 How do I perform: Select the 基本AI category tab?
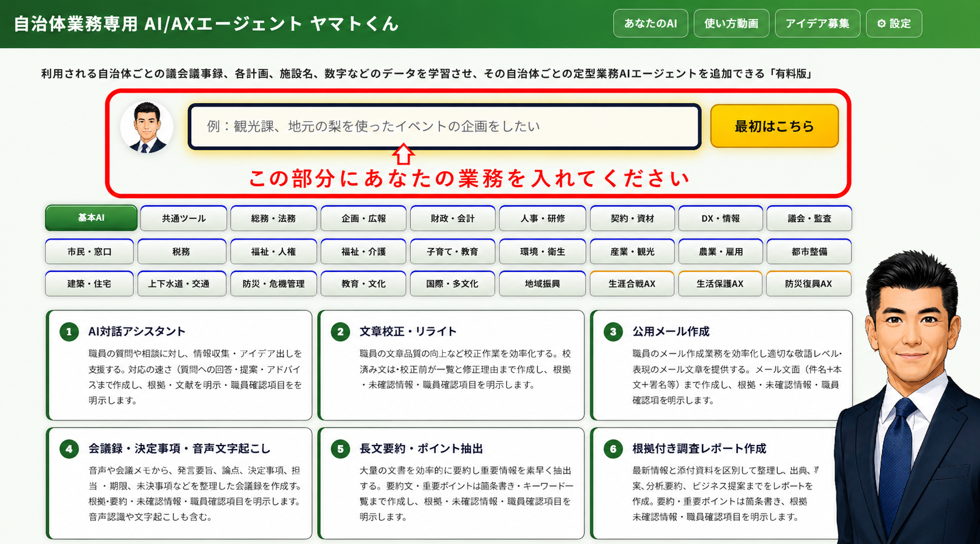[91, 218]
